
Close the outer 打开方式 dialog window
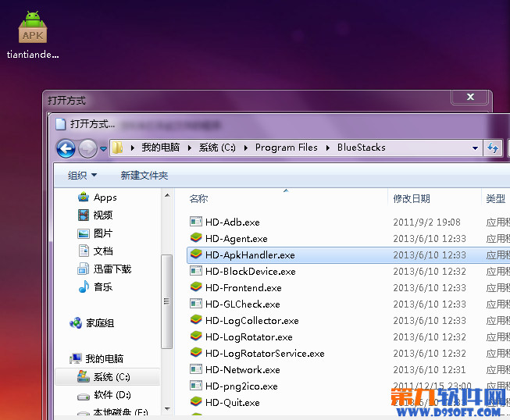[x=470, y=97]
